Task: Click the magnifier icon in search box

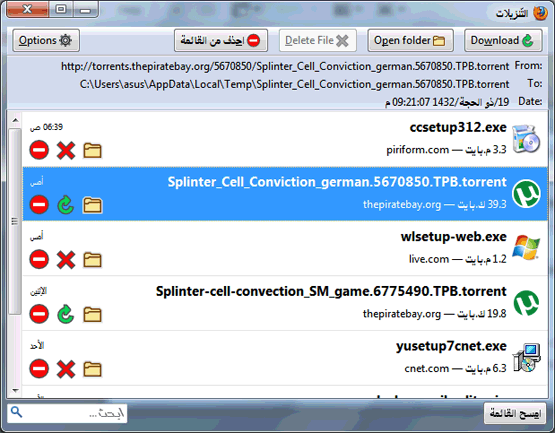Action: point(16,412)
